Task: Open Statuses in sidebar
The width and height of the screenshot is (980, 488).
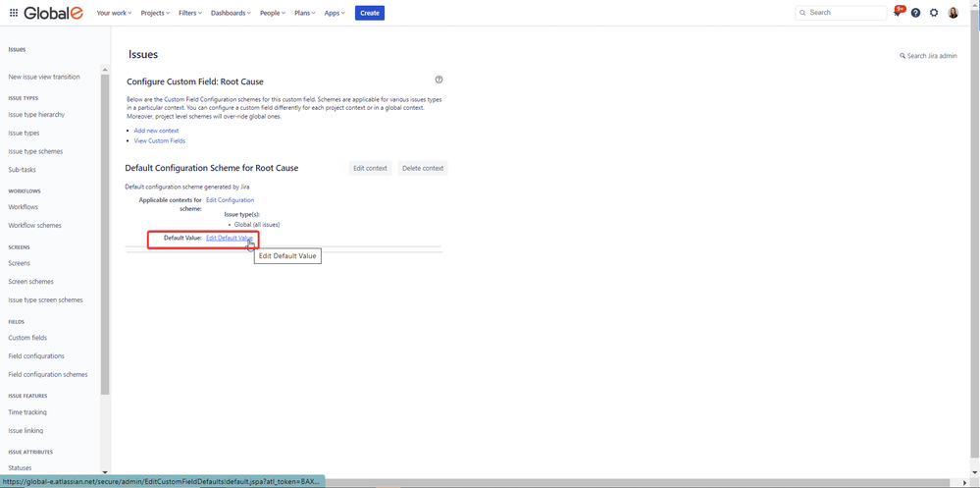Action: [20, 468]
